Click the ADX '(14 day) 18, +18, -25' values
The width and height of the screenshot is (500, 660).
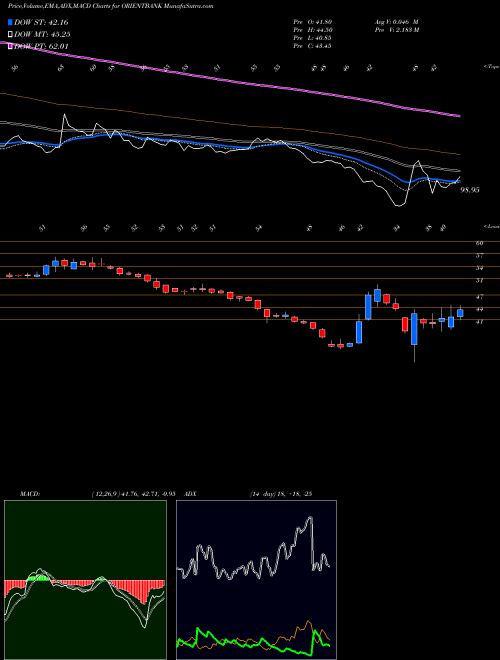[280, 494]
